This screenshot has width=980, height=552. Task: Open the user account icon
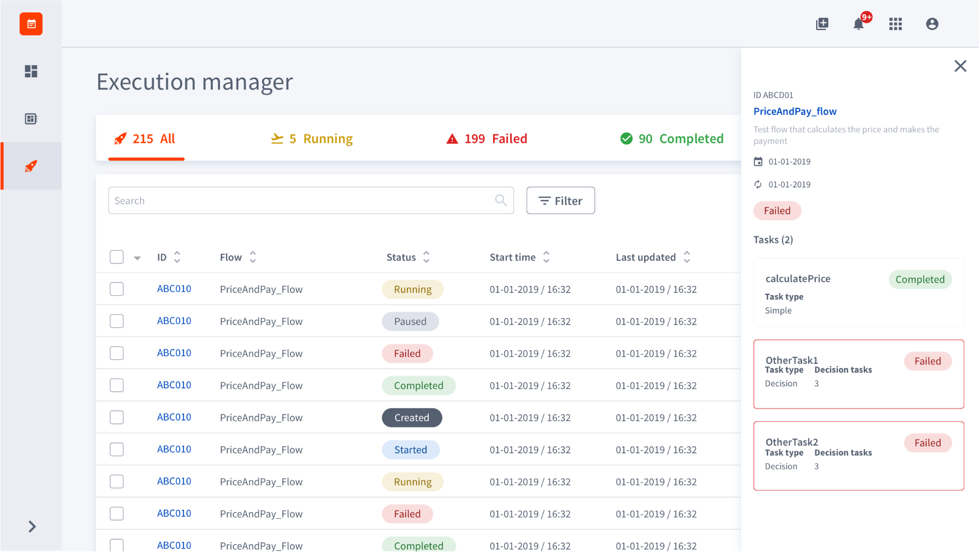932,24
